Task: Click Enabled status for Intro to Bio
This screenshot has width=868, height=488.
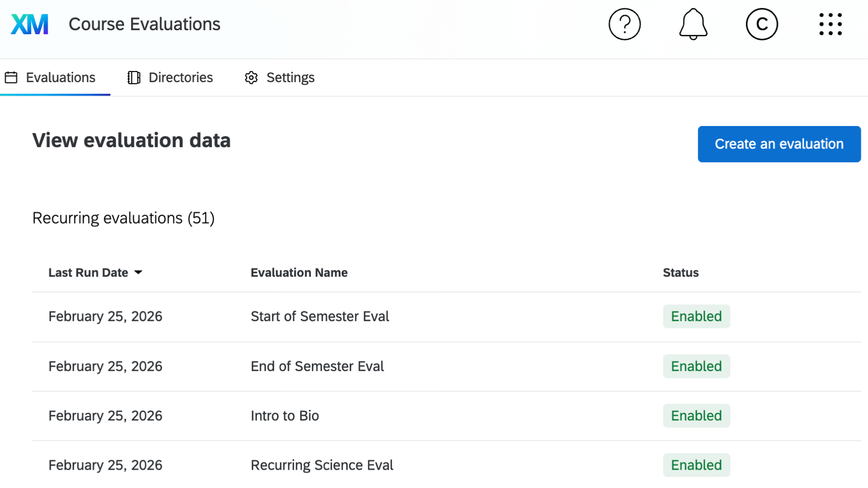Action: point(696,416)
